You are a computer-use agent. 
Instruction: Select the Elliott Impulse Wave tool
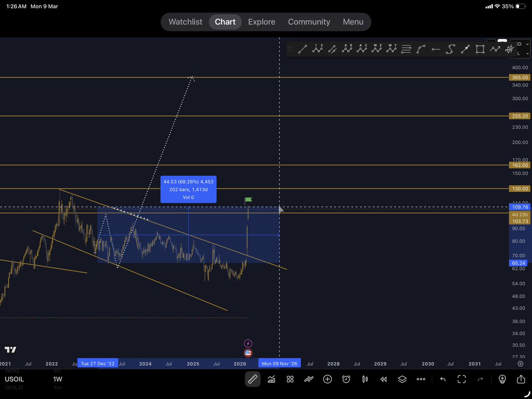[x=317, y=49]
